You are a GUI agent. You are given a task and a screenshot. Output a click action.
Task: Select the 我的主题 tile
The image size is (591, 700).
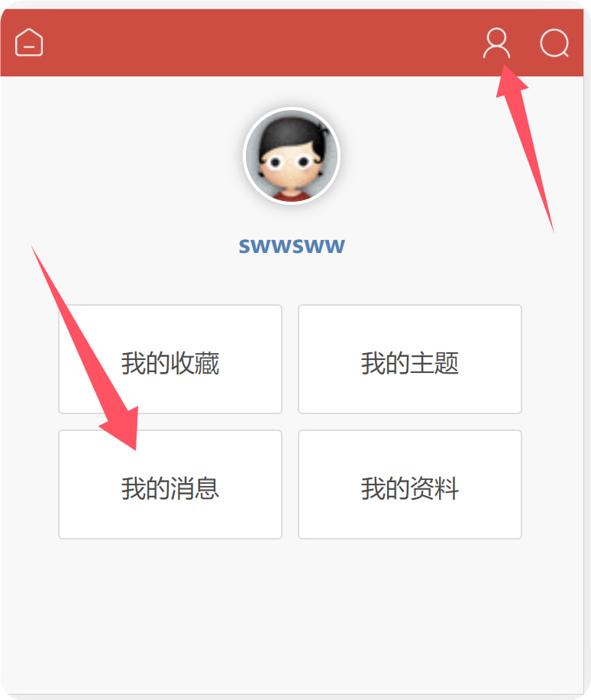[410, 359]
